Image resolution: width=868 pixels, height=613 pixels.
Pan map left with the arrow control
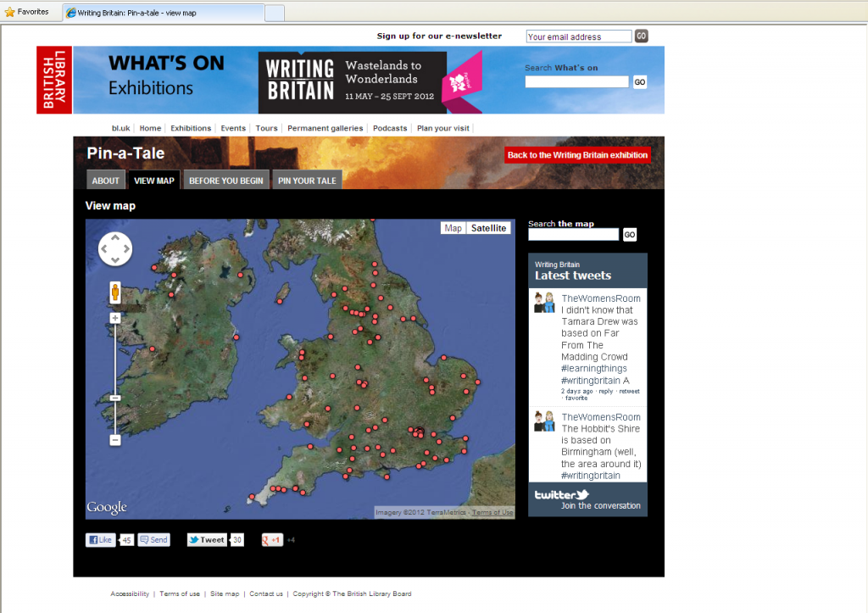point(104,248)
